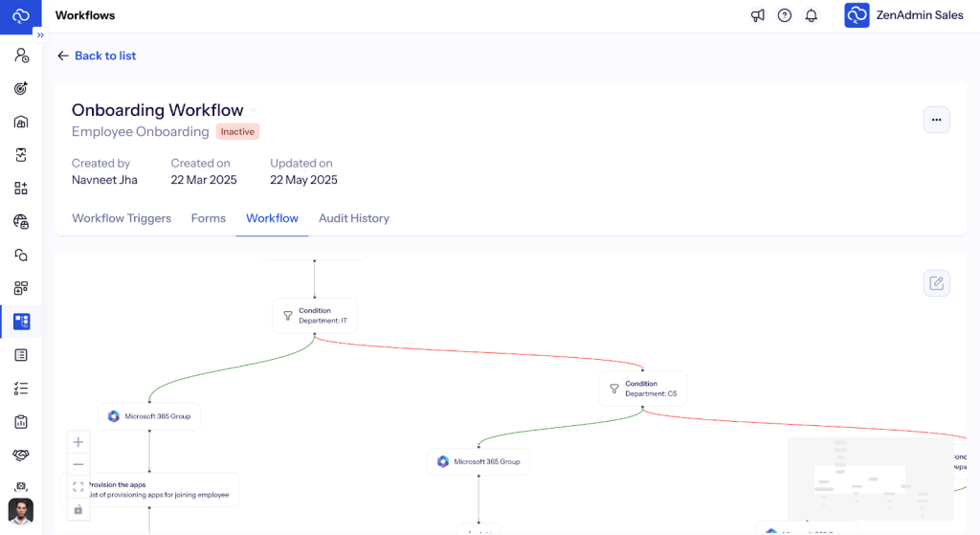
Task: Click user profile avatar in sidebar
Action: click(x=21, y=511)
